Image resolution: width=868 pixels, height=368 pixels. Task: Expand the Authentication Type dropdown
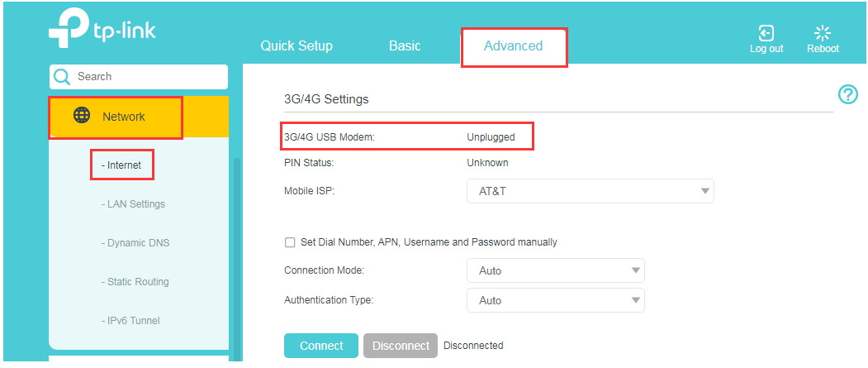(x=555, y=300)
